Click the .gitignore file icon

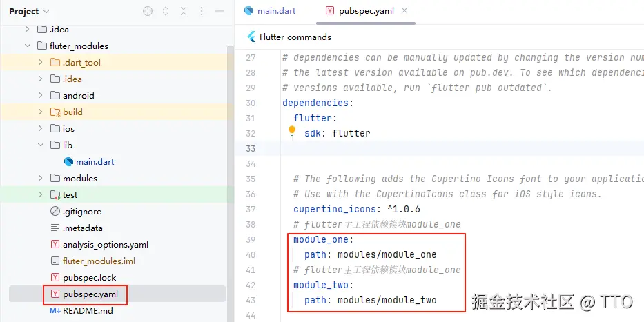click(55, 211)
